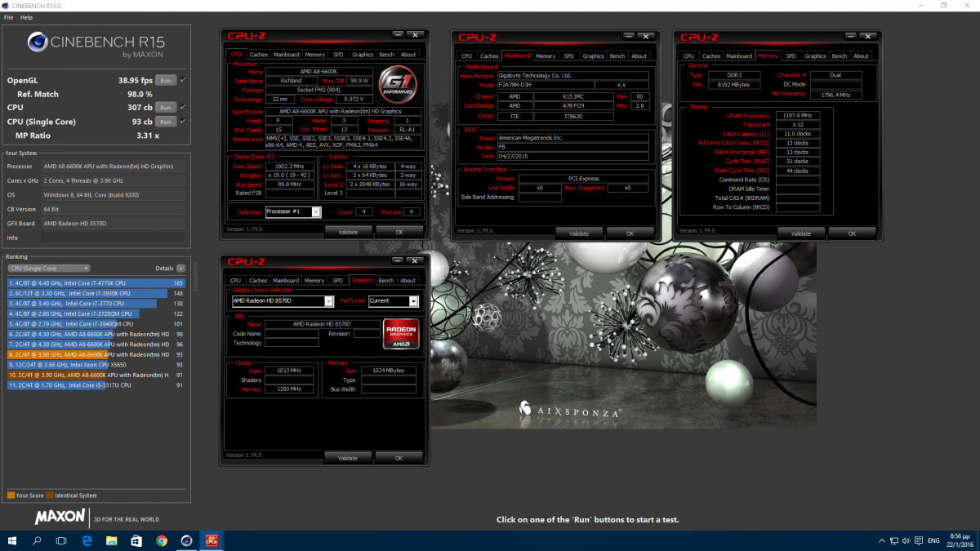
Task: Toggle the CPU test checkmark
Action: click(182, 107)
